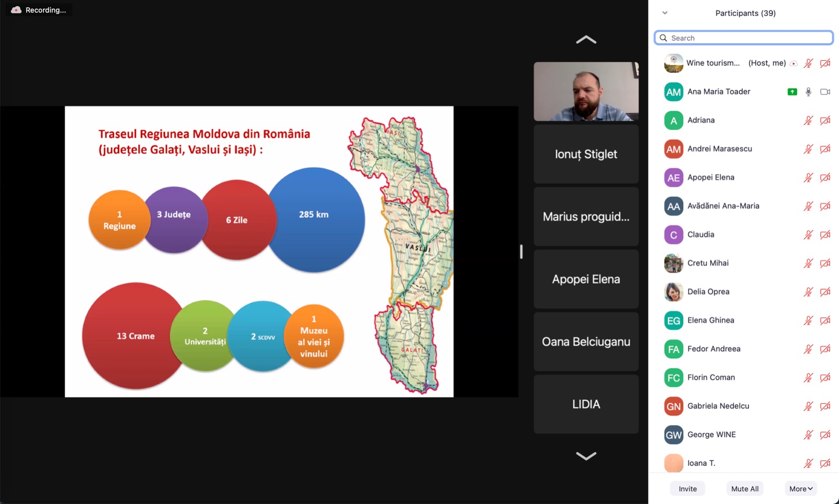Click Ana Maria Toader's microphone icon
Screen dimensions: 839x504
[x=808, y=92]
